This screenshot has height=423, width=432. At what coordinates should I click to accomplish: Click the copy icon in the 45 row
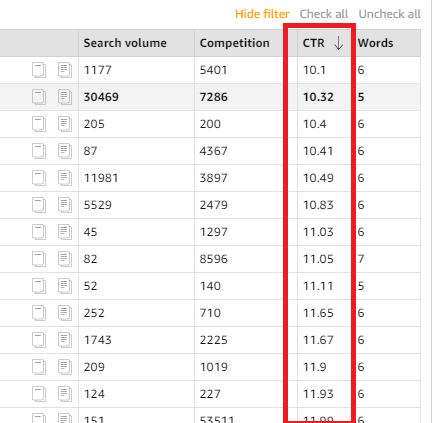click(39, 232)
